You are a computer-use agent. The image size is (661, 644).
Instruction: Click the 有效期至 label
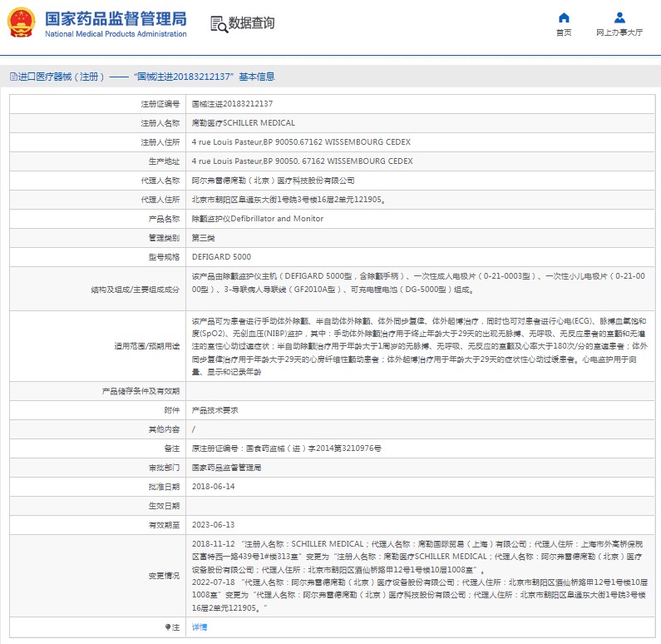pos(164,525)
